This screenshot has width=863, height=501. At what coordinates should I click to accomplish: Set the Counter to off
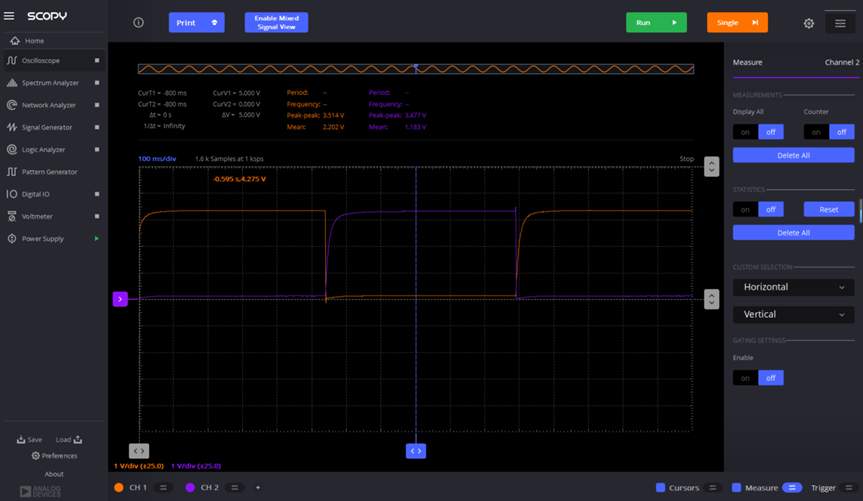tap(842, 132)
